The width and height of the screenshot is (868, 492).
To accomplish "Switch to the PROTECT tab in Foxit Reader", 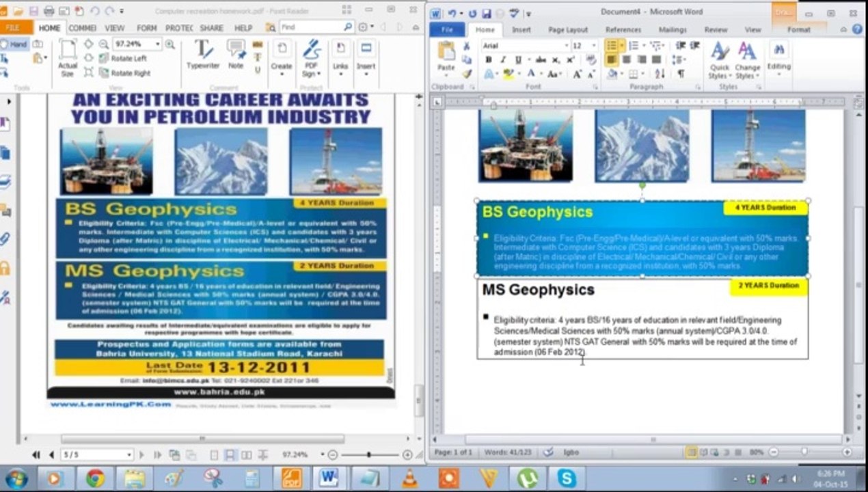I will (179, 28).
